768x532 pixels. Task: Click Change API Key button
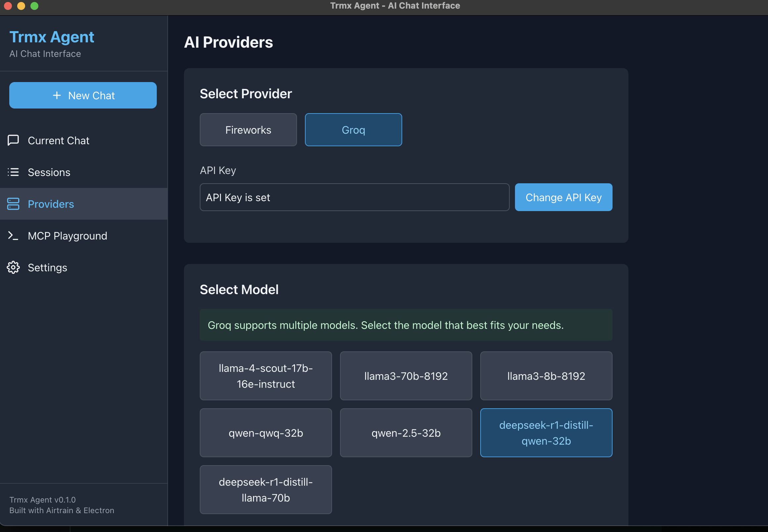pos(563,197)
